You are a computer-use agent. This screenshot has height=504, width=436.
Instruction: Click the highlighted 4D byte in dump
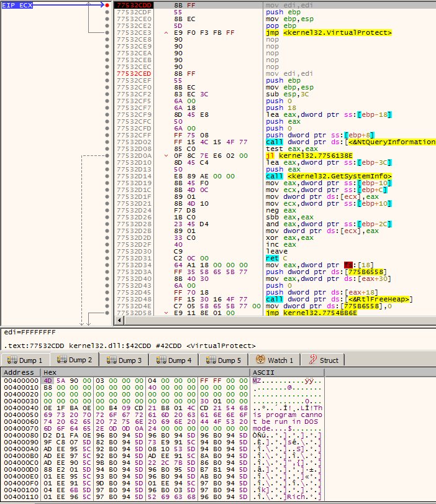48,380
